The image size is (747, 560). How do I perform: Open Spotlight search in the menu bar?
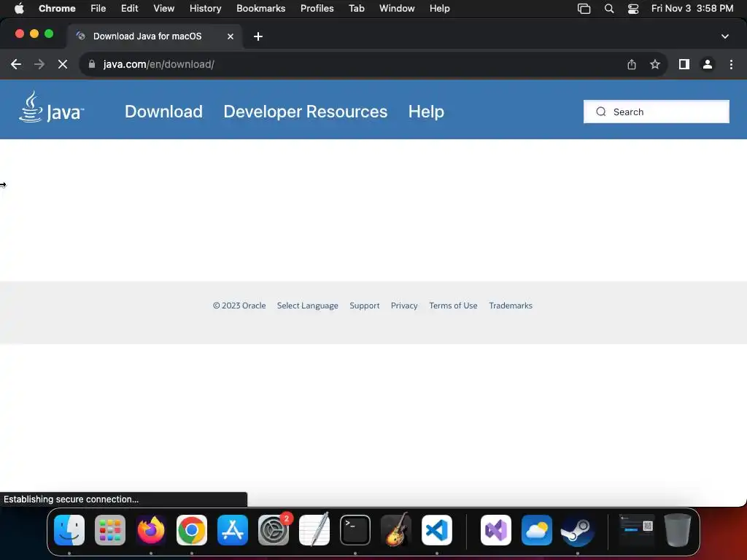[x=609, y=9]
